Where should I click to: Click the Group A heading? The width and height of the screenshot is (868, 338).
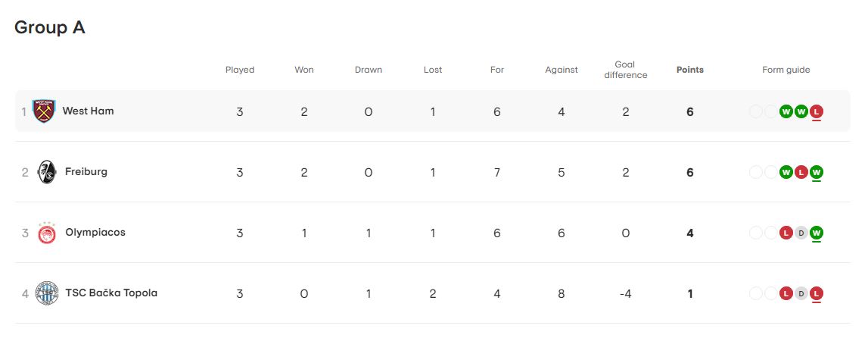[50, 27]
